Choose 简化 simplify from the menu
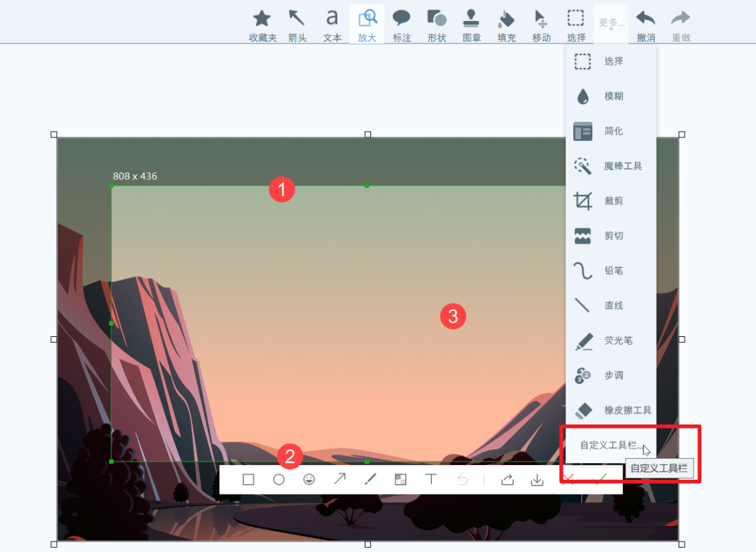Viewport: 756px width, 552px height. pos(611,131)
